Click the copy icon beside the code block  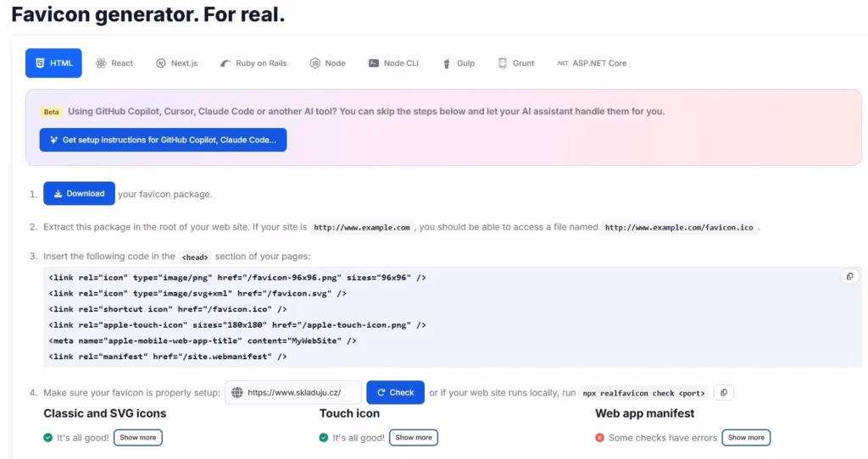pyautogui.click(x=849, y=277)
